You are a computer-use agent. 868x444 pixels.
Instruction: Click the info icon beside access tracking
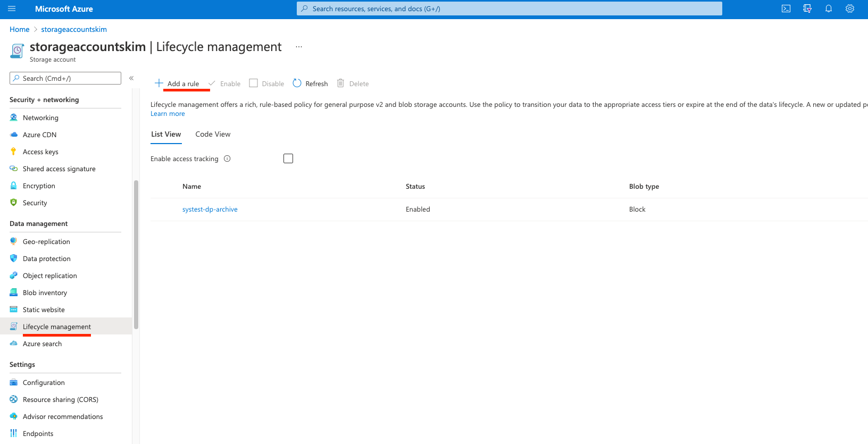pyautogui.click(x=227, y=158)
